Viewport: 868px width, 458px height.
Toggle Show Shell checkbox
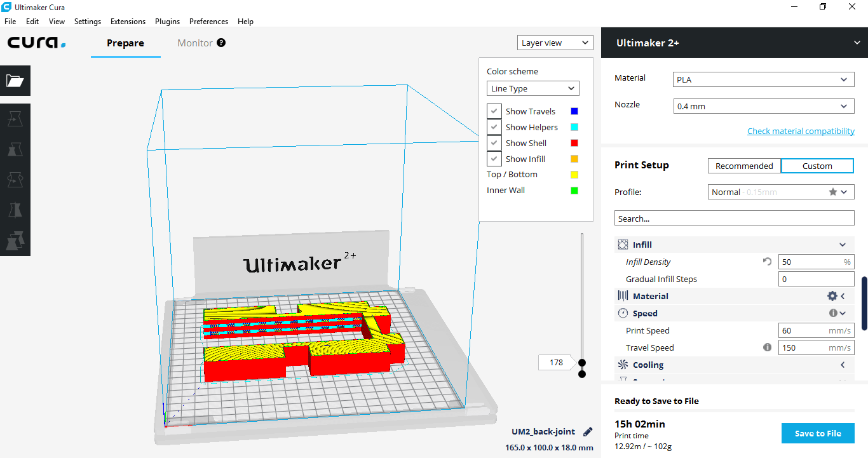[494, 143]
